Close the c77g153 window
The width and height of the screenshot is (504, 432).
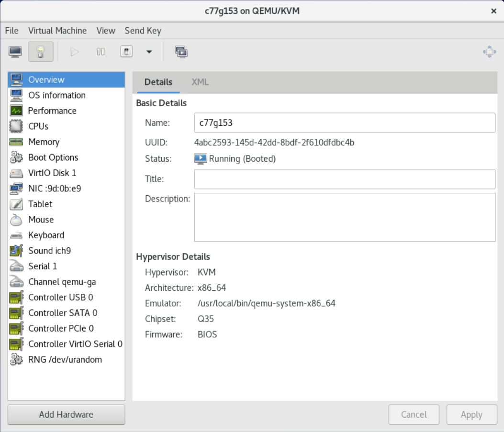tap(494, 11)
